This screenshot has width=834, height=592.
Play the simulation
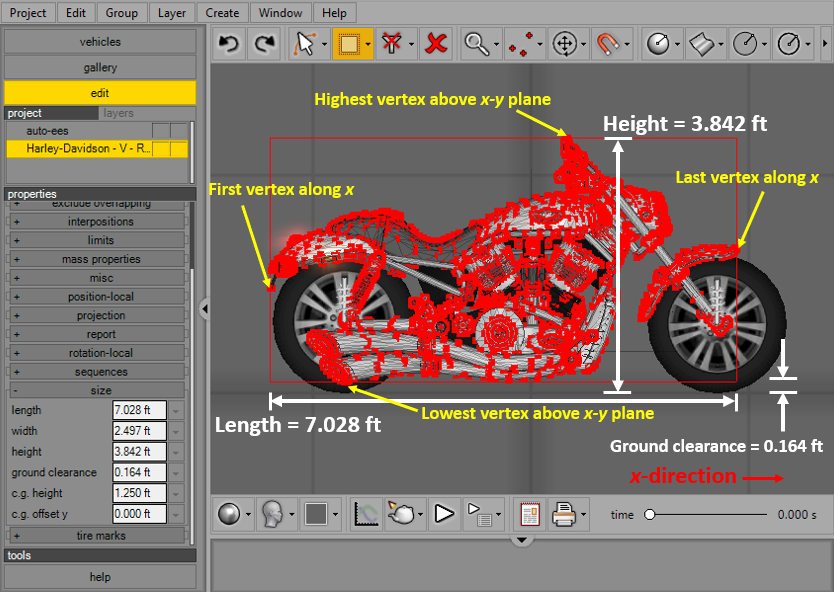[444, 514]
